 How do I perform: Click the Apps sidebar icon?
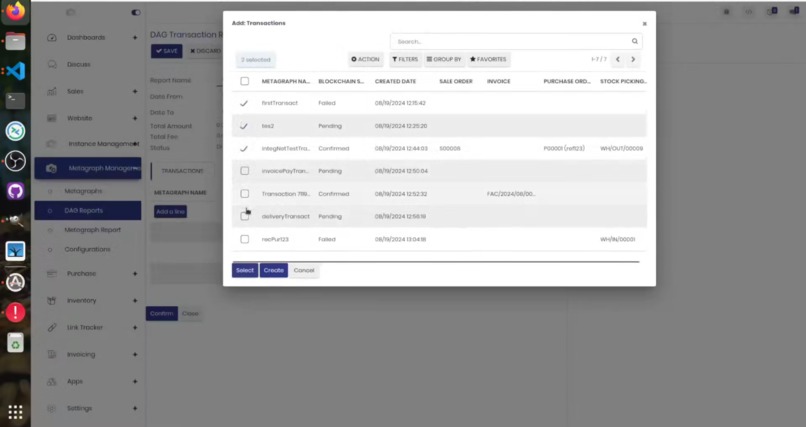pos(51,381)
